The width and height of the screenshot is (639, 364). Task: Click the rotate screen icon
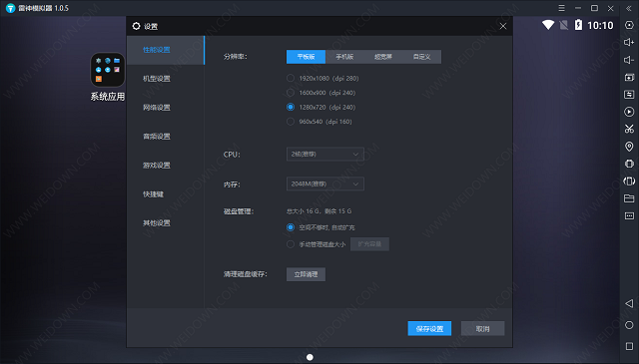point(629,182)
